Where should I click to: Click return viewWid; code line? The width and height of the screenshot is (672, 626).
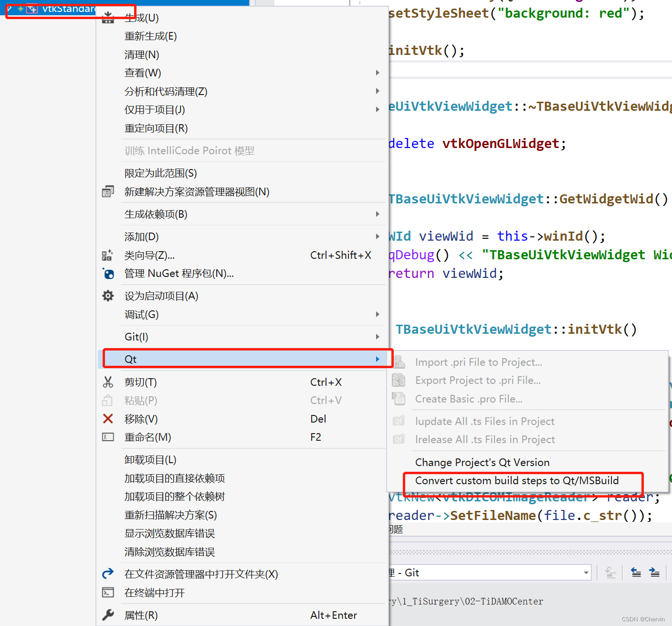[x=446, y=273]
